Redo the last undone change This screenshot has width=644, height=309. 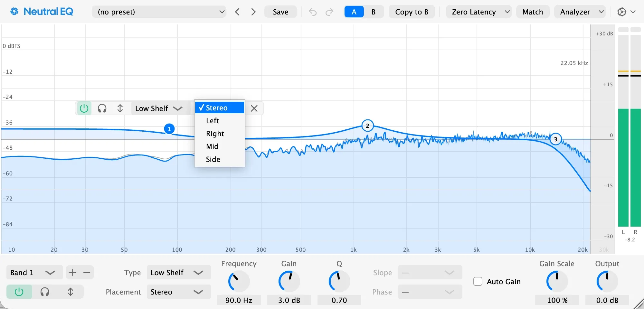click(x=329, y=12)
